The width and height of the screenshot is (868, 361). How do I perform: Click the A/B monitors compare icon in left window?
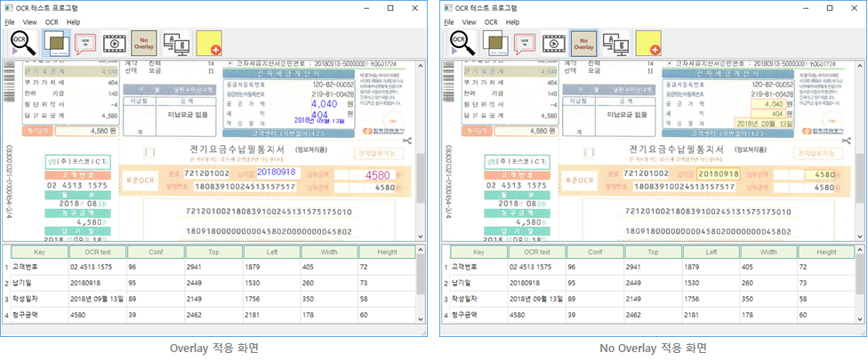(x=176, y=42)
